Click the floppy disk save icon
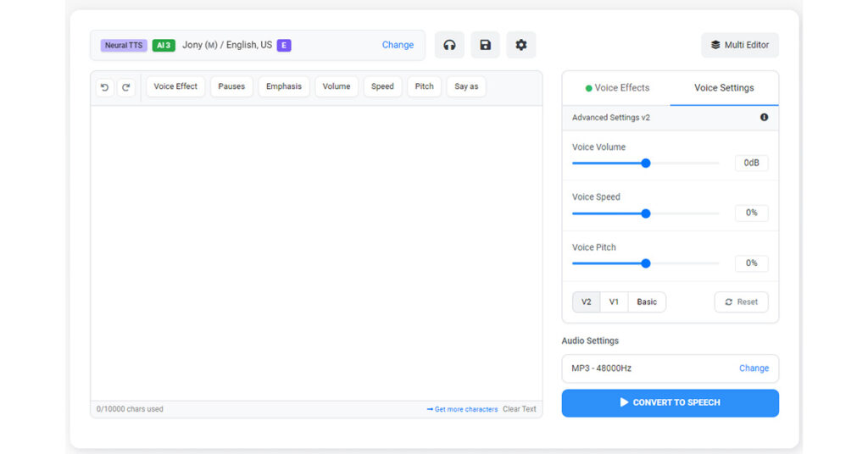The image size is (868, 454). click(x=485, y=45)
